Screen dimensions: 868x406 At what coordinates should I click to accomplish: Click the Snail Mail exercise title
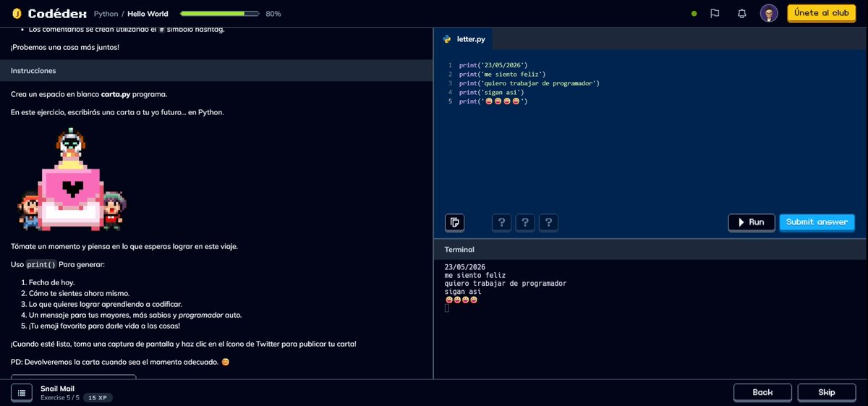pyautogui.click(x=57, y=389)
